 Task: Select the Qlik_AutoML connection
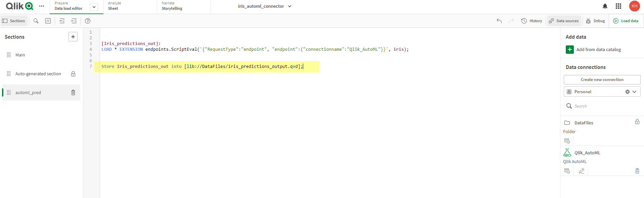click(587, 153)
